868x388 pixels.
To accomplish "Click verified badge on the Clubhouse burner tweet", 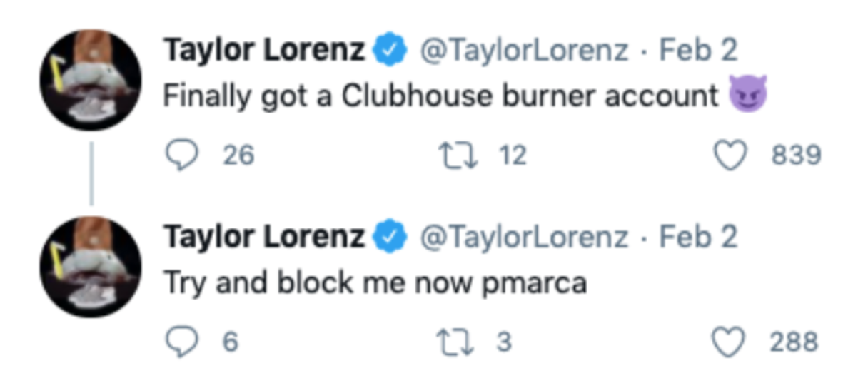I will [x=390, y=51].
